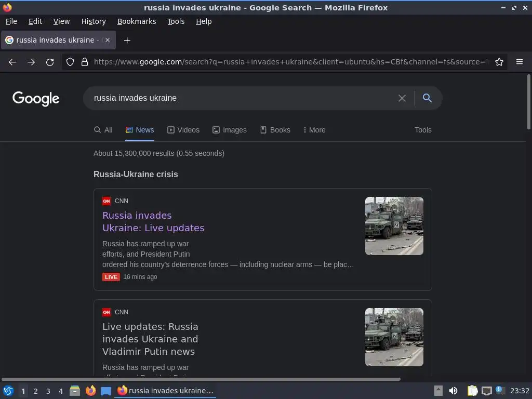
Task: Switch to the Videos results tab
Action: [x=183, y=130]
